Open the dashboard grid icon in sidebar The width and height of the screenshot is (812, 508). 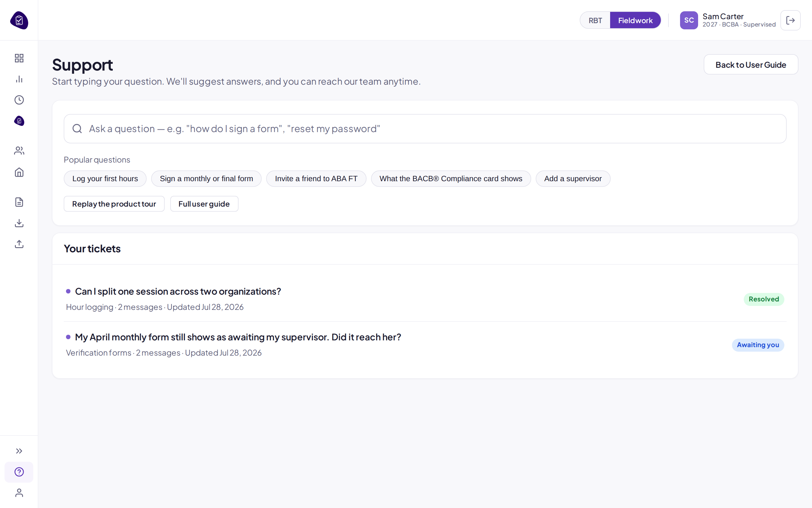[19, 58]
